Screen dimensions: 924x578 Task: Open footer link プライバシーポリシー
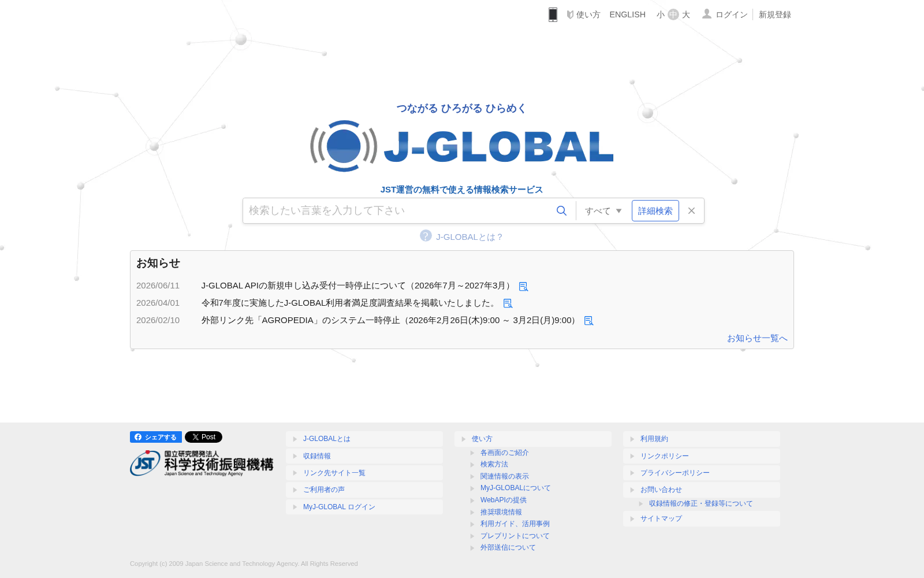point(701,473)
